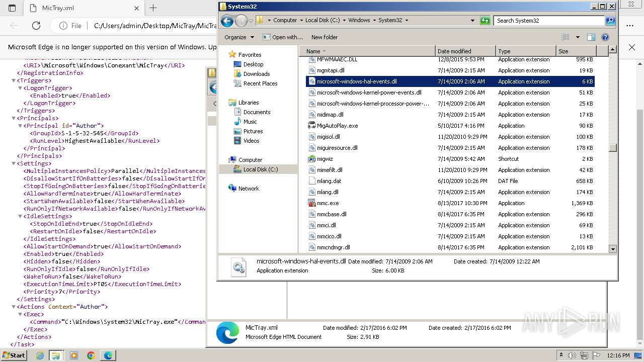Collapse the IdleSettings XML node in Edge

(21, 216)
